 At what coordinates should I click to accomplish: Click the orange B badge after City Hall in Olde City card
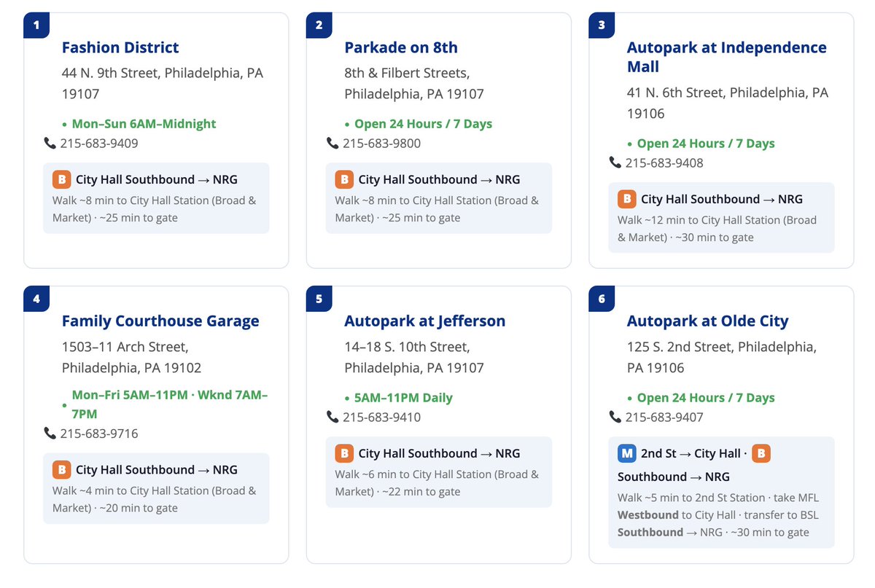click(761, 453)
